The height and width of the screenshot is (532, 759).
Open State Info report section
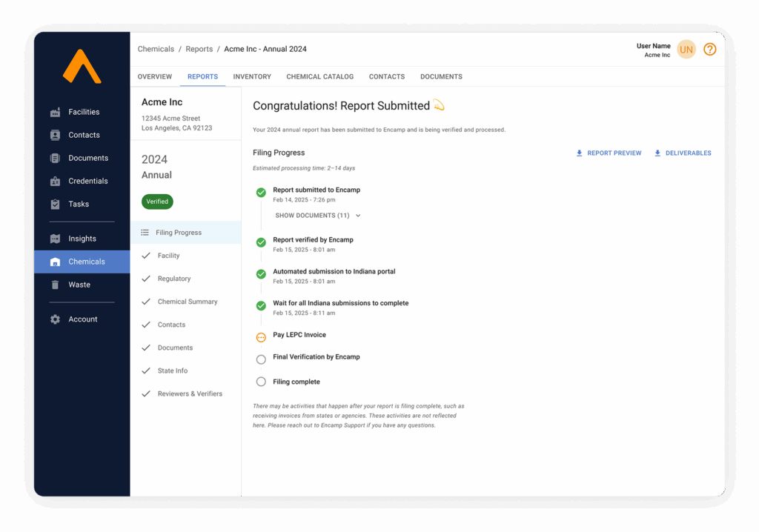tap(186, 370)
